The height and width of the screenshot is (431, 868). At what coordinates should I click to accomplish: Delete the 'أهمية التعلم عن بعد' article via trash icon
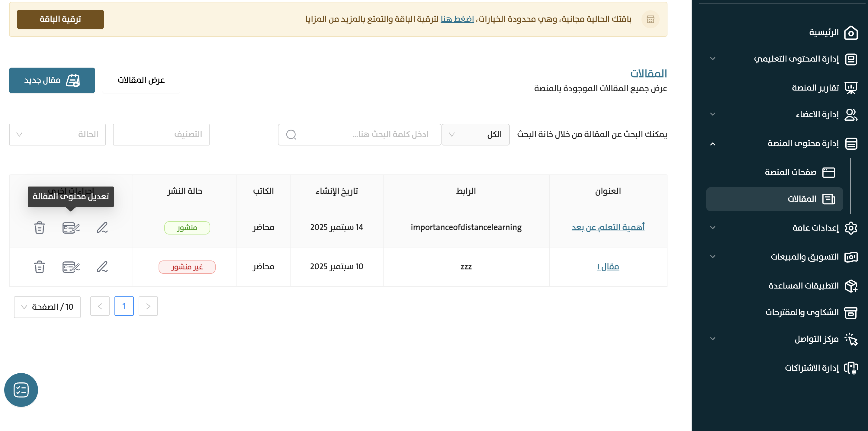coord(40,228)
